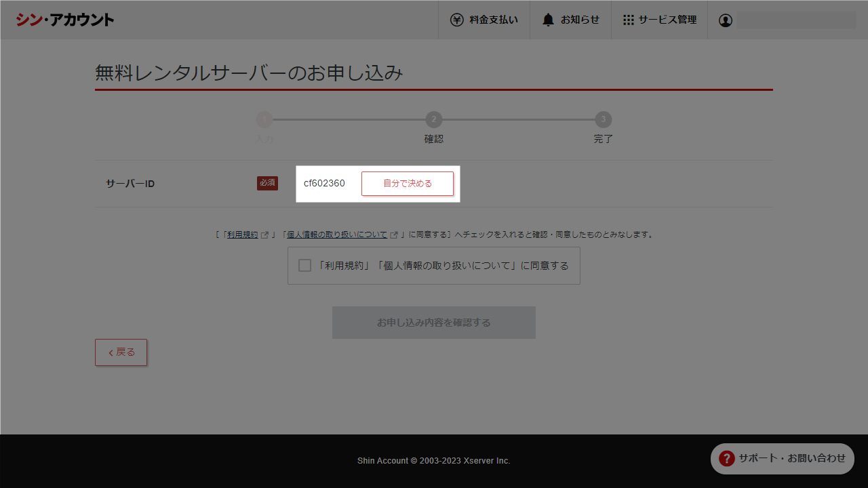Click the question mark support icon

[x=727, y=459]
